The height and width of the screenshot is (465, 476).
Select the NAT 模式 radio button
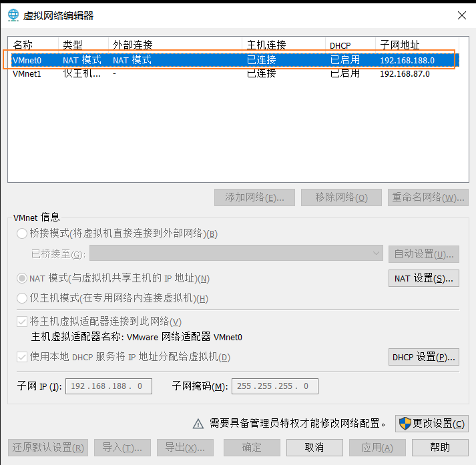pyautogui.click(x=22, y=278)
